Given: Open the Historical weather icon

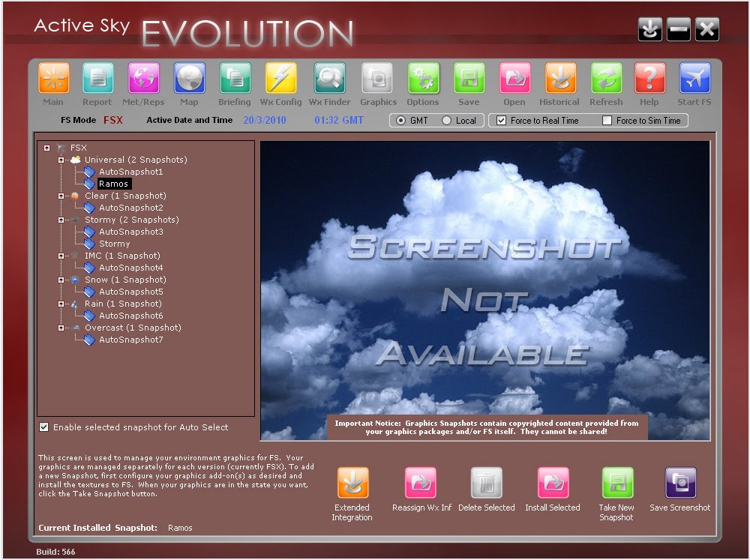Looking at the screenshot, I should pyautogui.click(x=560, y=77).
